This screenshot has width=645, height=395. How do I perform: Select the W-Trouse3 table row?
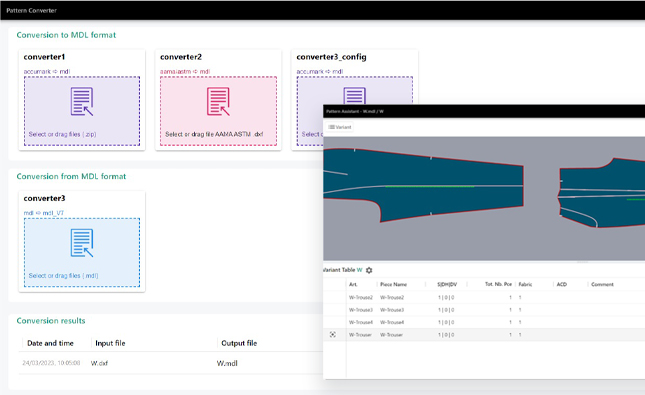pos(484,309)
